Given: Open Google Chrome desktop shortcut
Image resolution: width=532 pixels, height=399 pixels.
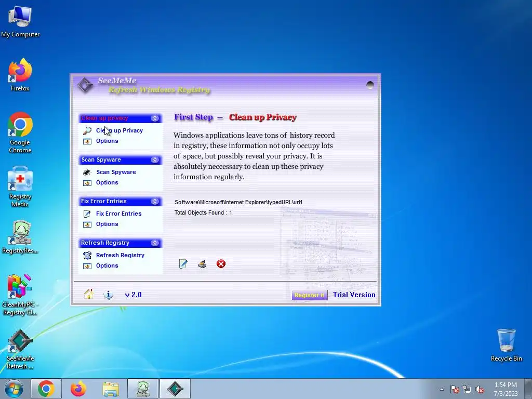Looking at the screenshot, I should click(20, 132).
